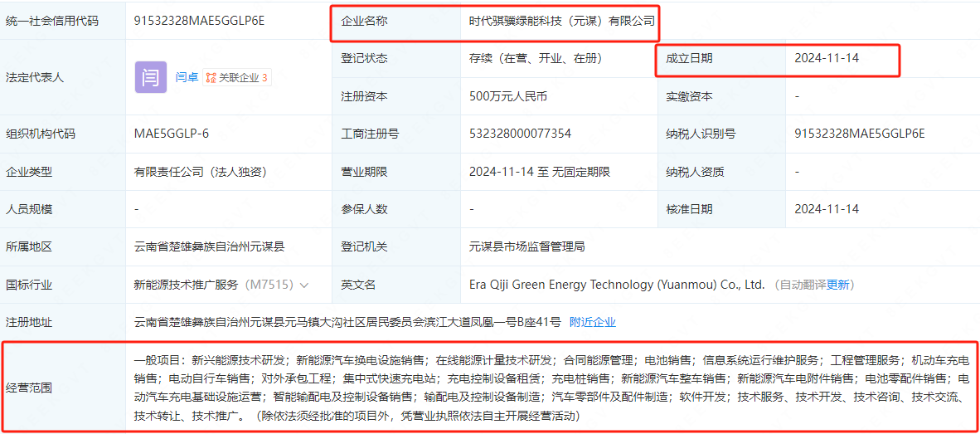980x434 pixels.
Task: Open the 闫卓 legal representative link
Action: (187, 78)
